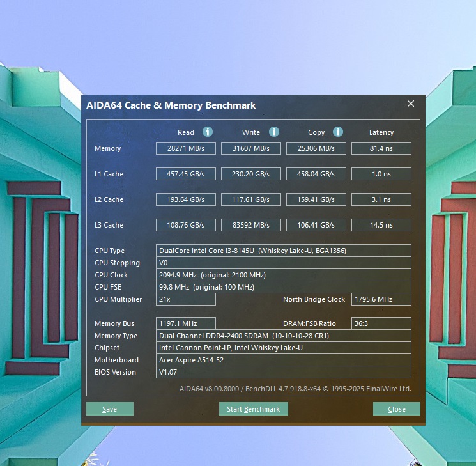
Task: Click the L2 Cache Write value
Action: [251, 199]
